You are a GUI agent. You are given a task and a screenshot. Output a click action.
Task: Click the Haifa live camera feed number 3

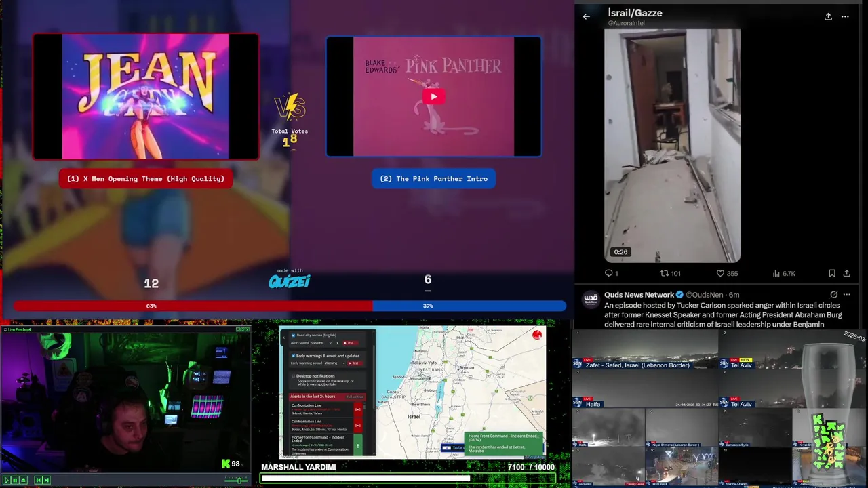tap(645, 388)
